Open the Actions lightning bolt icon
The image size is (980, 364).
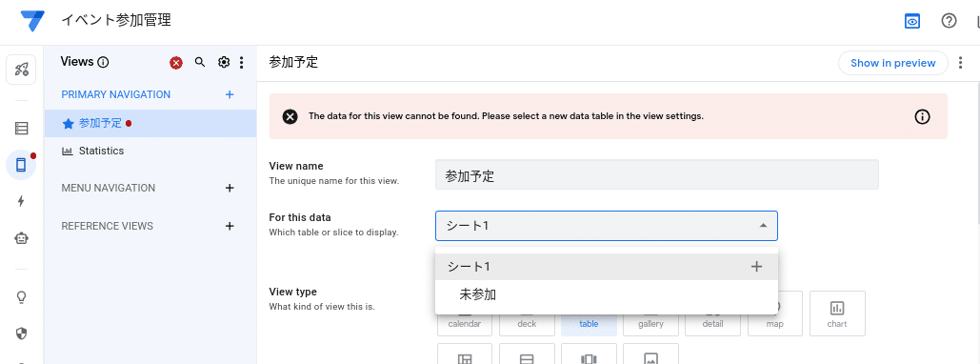coord(21,201)
